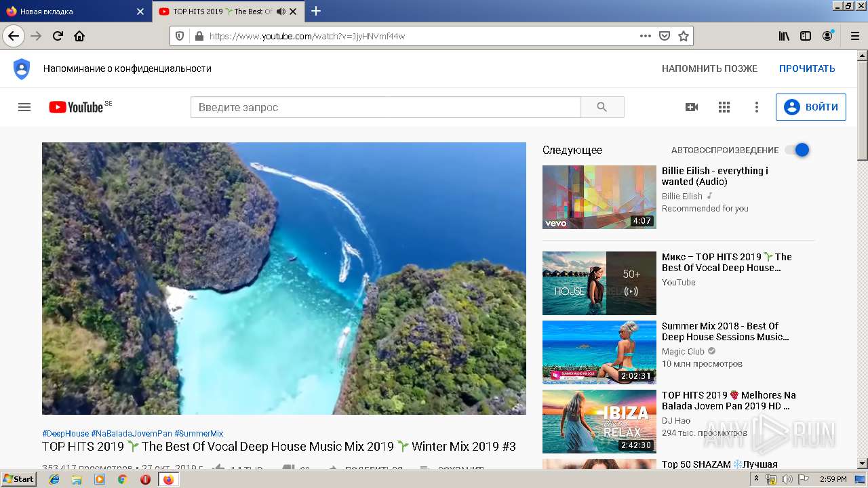This screenshot has width=868, height=488.
Task: Open Firefox Library icon
Action: (784, 36)
